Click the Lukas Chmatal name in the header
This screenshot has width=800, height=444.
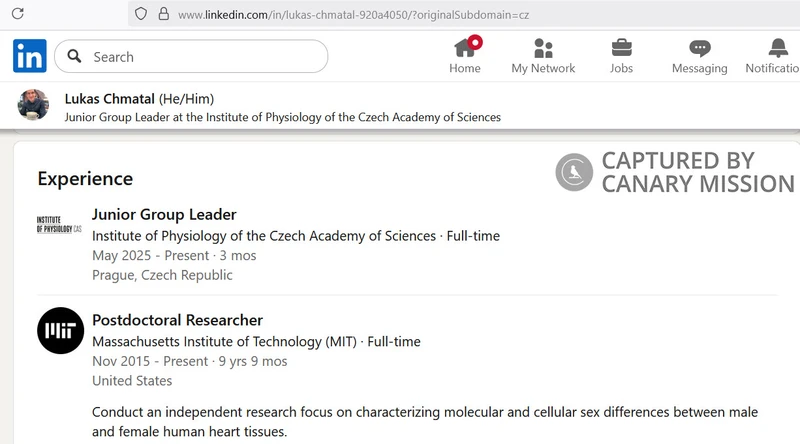[x=110, y=99]
